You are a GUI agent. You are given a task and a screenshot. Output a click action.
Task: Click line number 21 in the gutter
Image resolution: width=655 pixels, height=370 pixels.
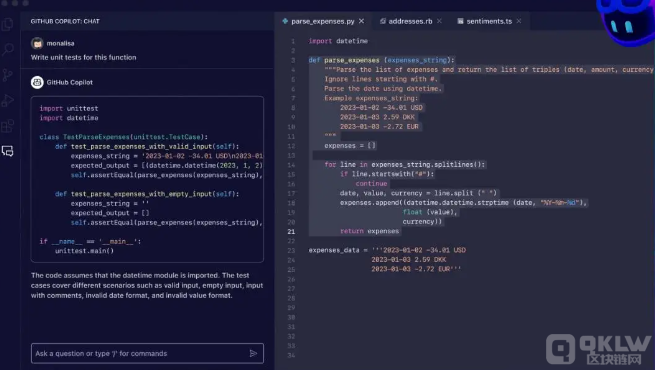tap(291, 231)
